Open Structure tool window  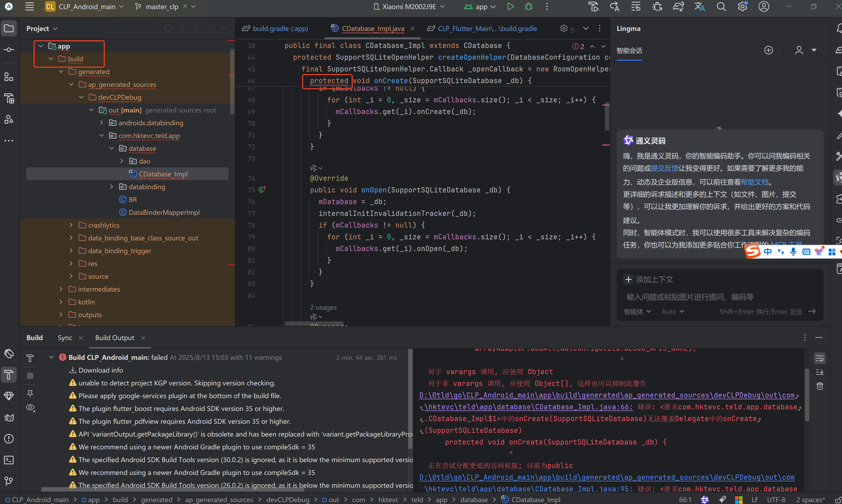point(9,77)
